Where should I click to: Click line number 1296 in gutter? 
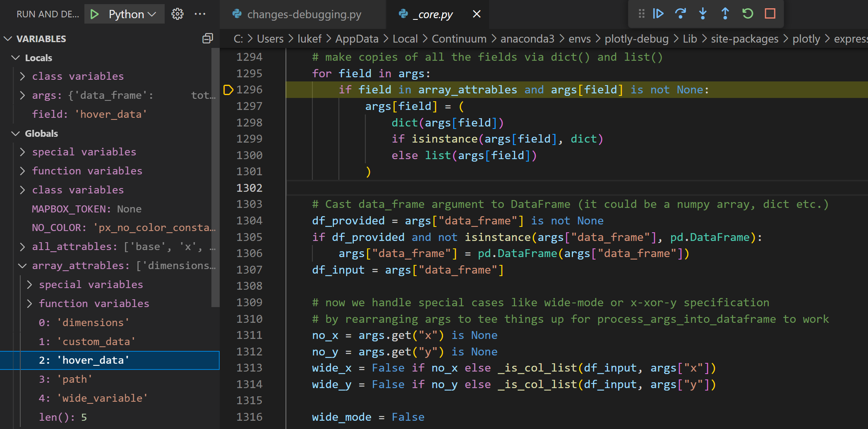[249, 90]
